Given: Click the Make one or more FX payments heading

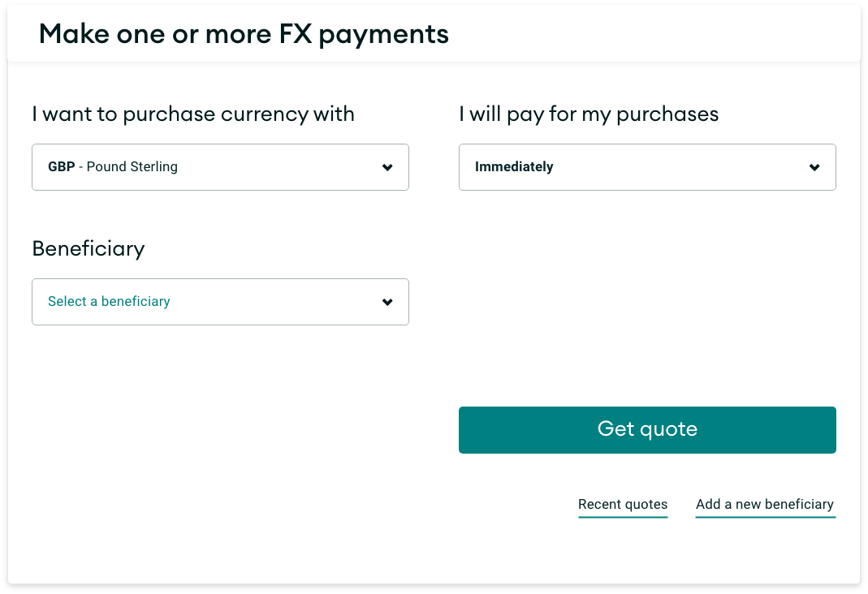Looking at the screenshot, I should tap(244, 34).
